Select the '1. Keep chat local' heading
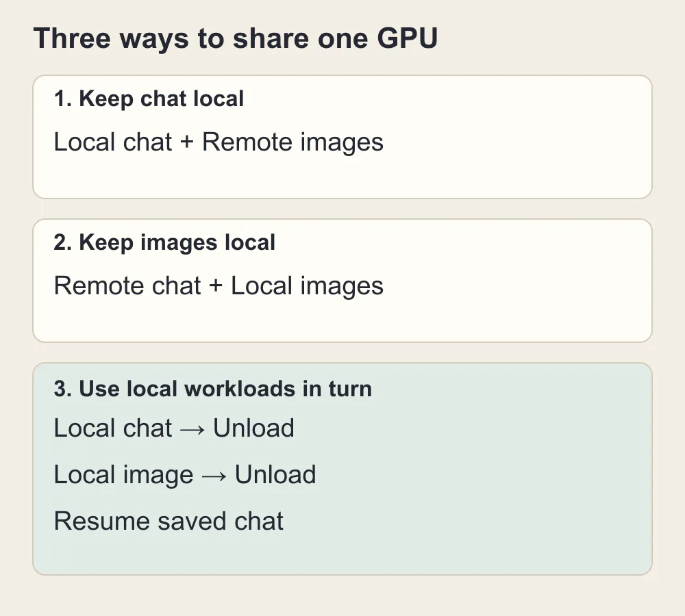 [149, 99]
